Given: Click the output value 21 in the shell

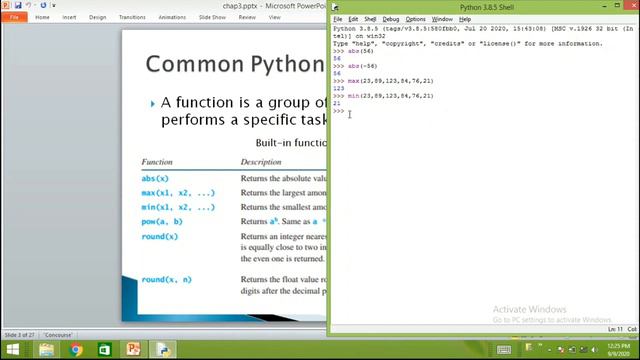Looking at the screenshot, I should point(337,103).
